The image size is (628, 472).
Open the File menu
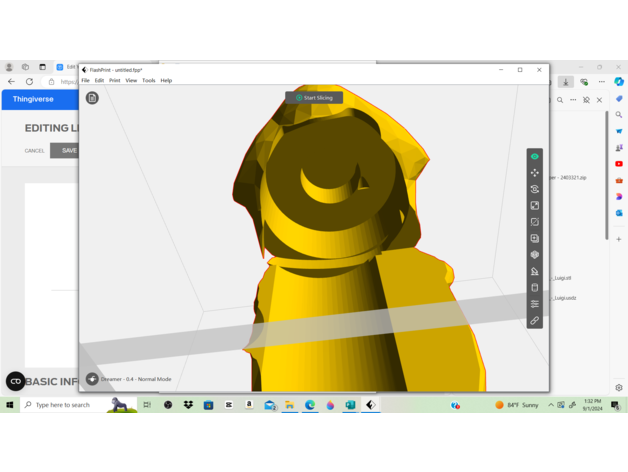click(x=86, y=81)
